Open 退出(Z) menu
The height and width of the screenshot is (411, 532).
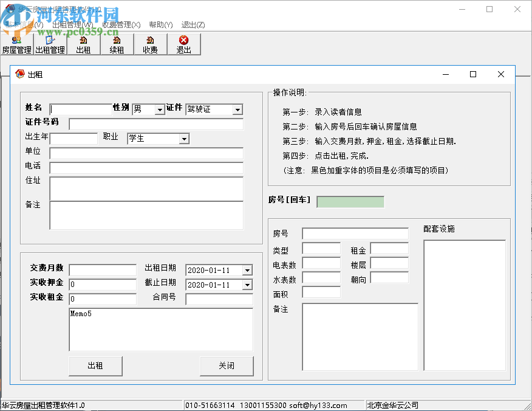[x=193, y=25]
